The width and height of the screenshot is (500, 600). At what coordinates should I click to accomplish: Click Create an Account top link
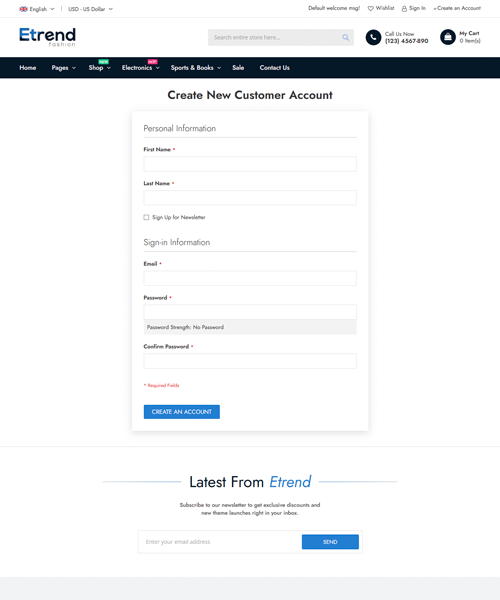459,8
